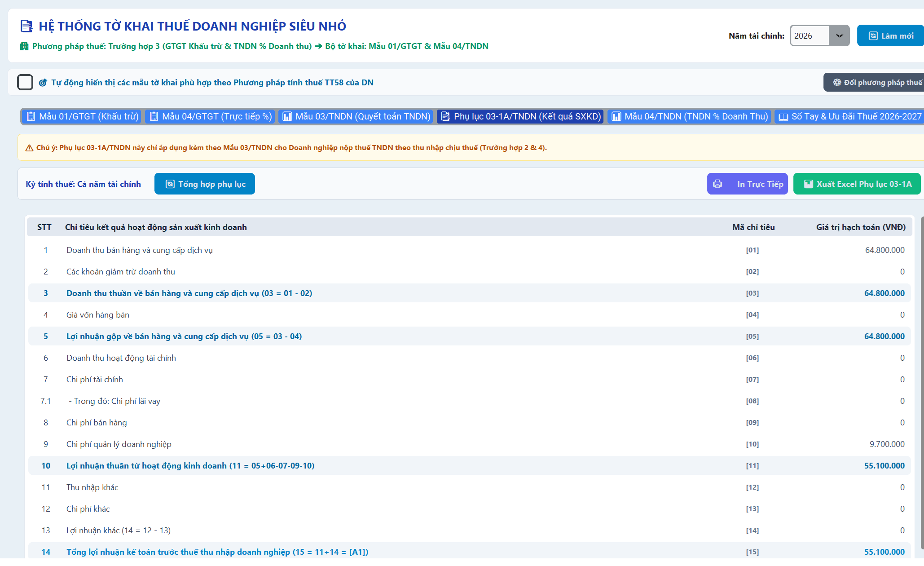
Task: Click the gear icon in Đổi phương pháp thuế
Action: point(837,82)
